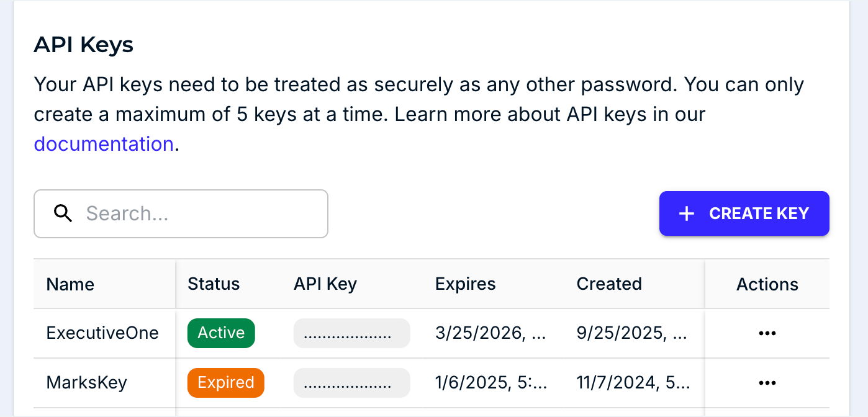Click MarksKey's 11/7/2024 created date
This screenshot has width=868, height=417.
633,383
